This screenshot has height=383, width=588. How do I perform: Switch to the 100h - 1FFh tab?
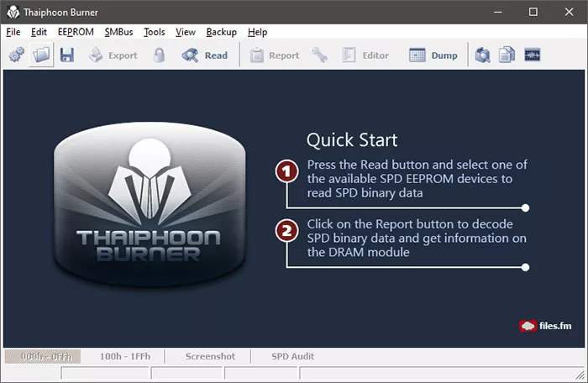125,356
